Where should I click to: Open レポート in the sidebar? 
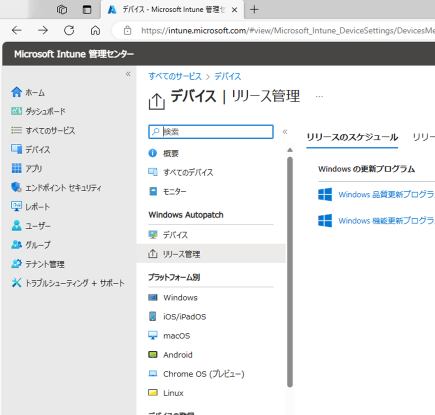[30, 207]
